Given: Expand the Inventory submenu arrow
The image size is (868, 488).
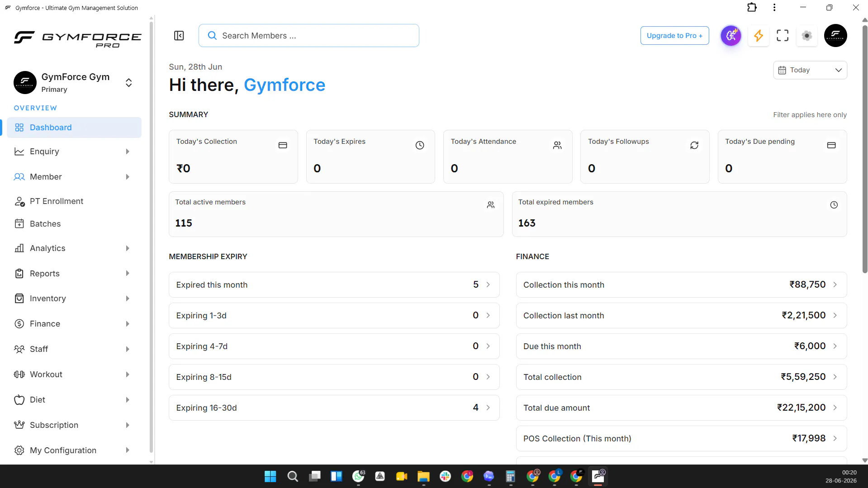Looking at the screenshot, I should 128,298.
